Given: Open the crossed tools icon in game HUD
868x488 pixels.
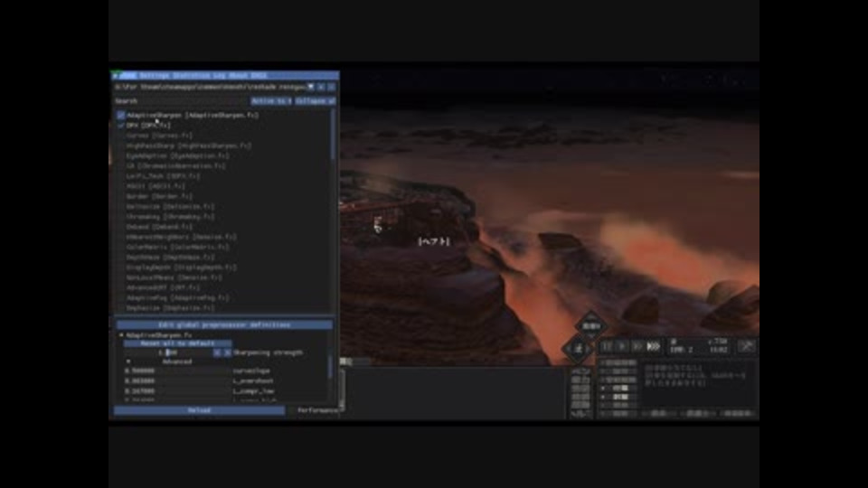Looking at the screenshot, I should point(747,346).
